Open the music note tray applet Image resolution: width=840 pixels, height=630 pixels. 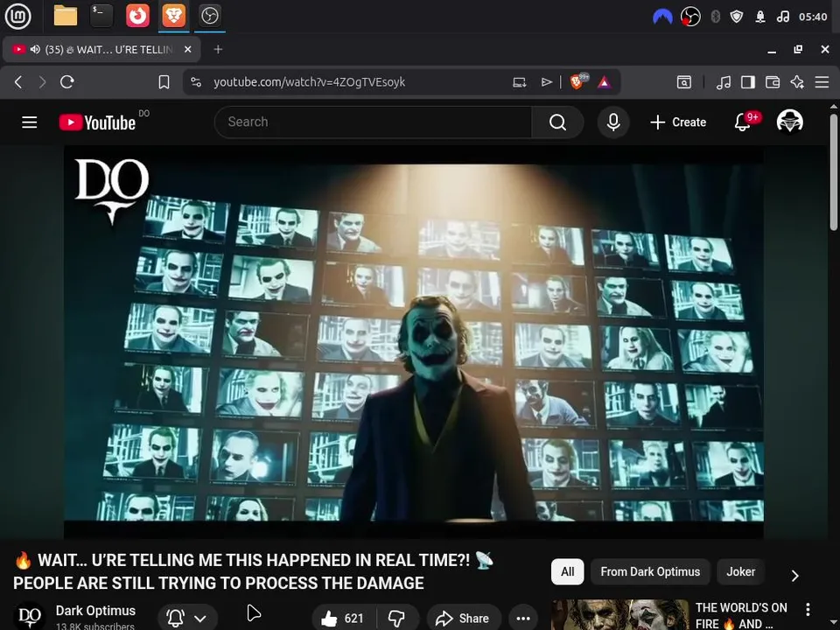pyautogui.click(x=783, y=17)
